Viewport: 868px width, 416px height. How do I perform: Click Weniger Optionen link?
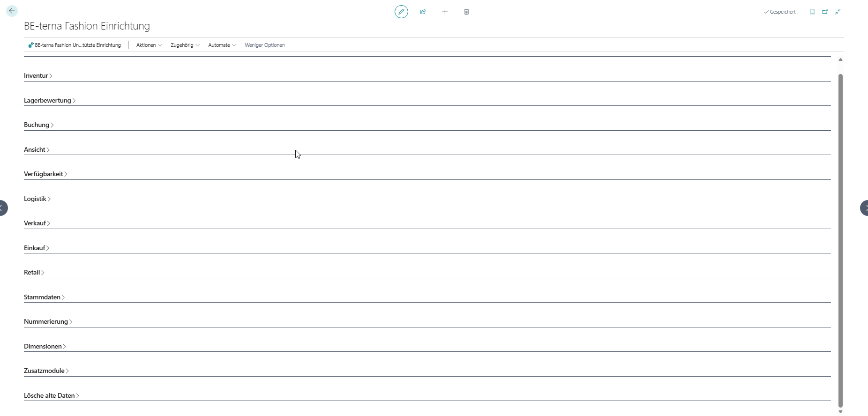point(264,45)
